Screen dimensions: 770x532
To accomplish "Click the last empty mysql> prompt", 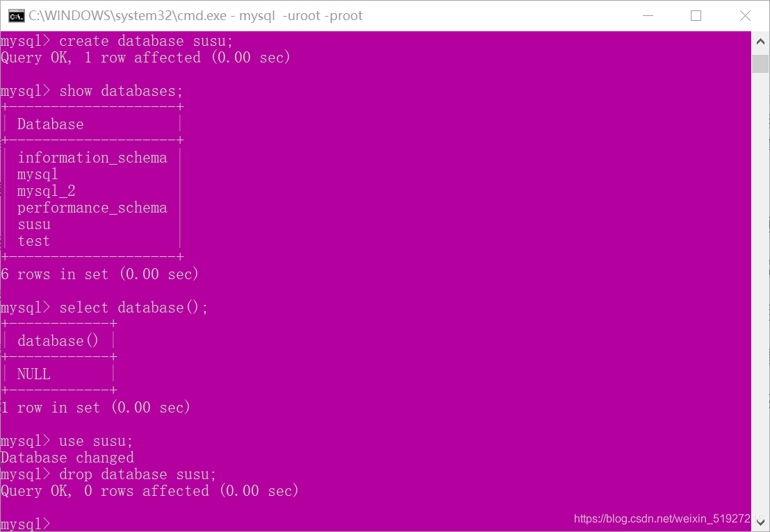I will click(x=26, y=524).
